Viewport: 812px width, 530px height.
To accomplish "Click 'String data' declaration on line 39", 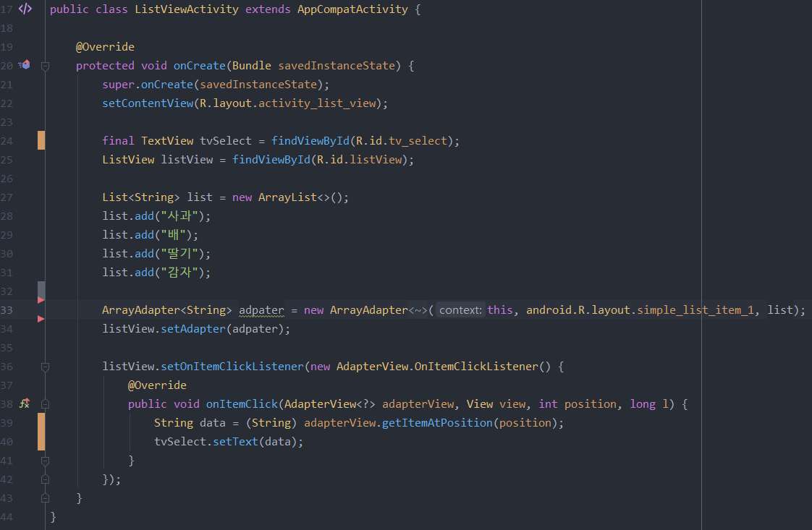I will click(x=190, y=423).
